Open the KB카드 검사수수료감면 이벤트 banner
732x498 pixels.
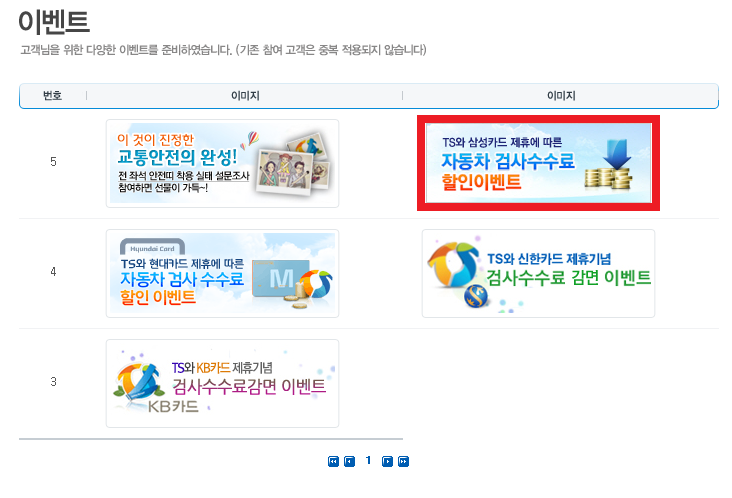222,383
